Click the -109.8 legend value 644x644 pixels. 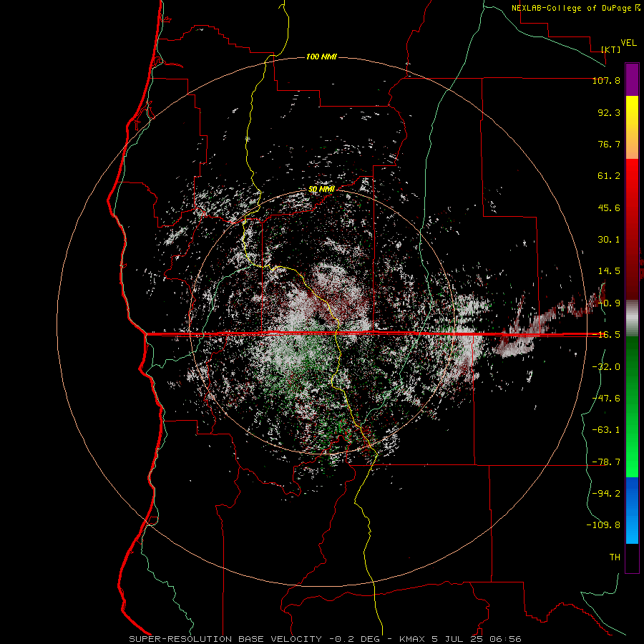click(x=603, y=525)
